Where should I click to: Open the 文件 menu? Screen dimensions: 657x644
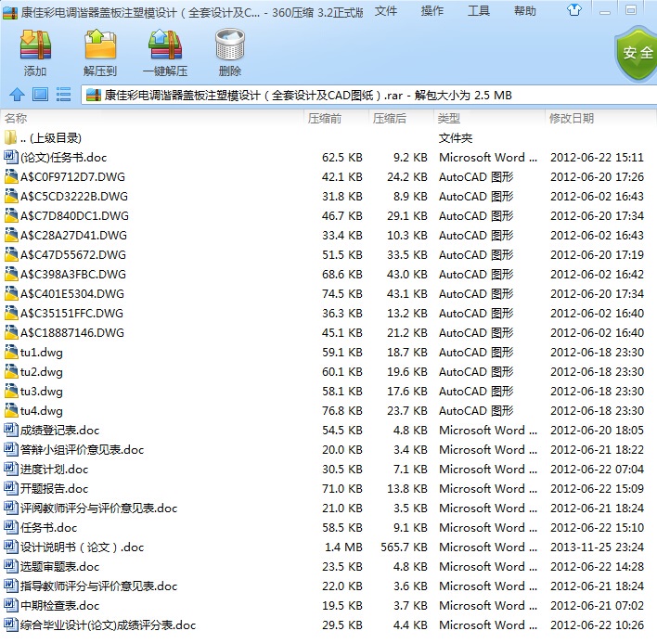point(385,11)
